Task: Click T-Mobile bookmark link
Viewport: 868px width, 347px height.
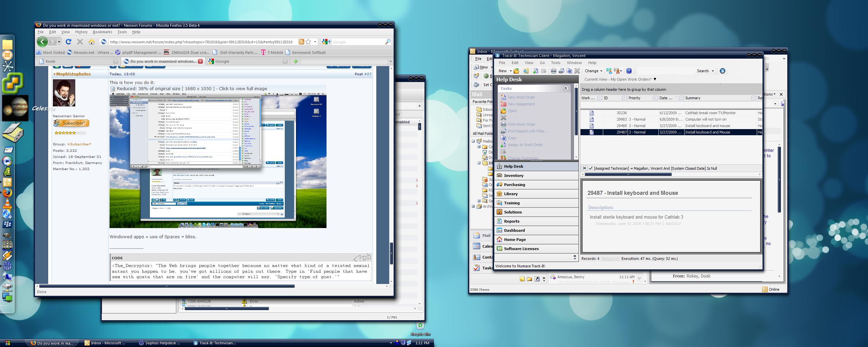Action: (x=272, y=52)
